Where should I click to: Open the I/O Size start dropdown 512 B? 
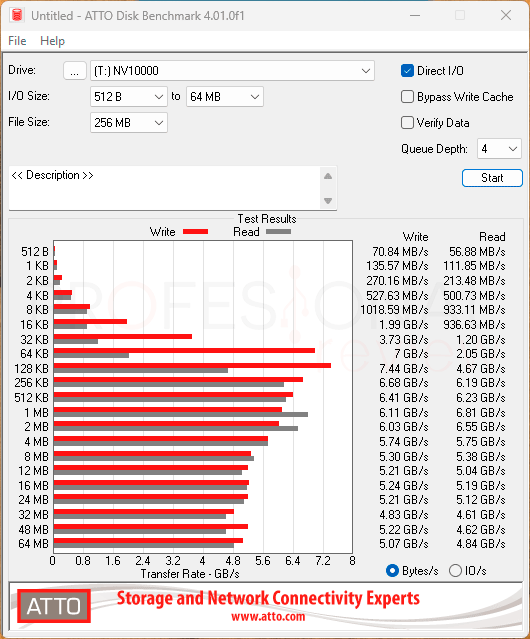[x=129, y=97]
